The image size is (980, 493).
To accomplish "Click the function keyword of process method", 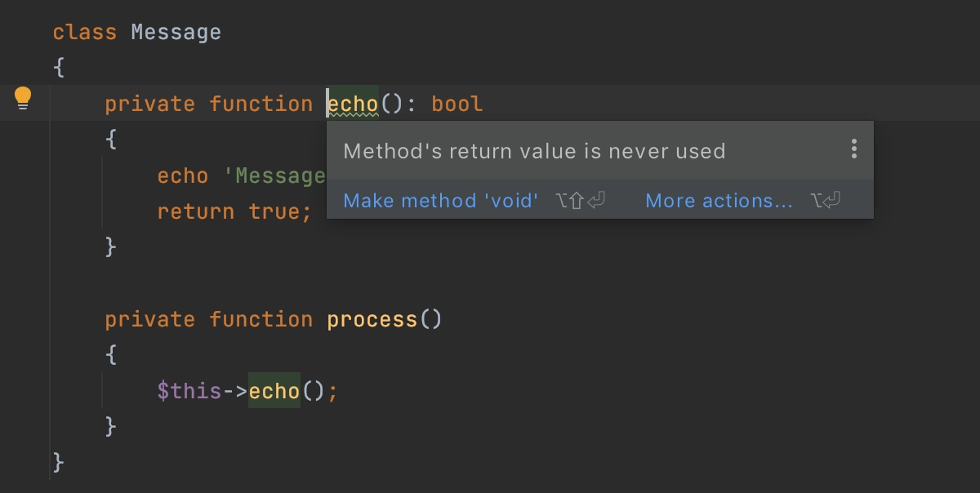I will (261, 319).
